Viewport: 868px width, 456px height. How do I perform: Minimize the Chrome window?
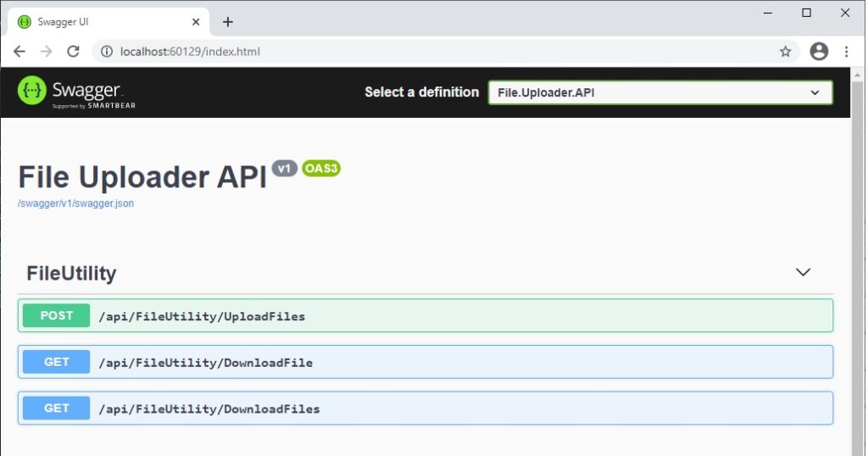click(768, 13)
